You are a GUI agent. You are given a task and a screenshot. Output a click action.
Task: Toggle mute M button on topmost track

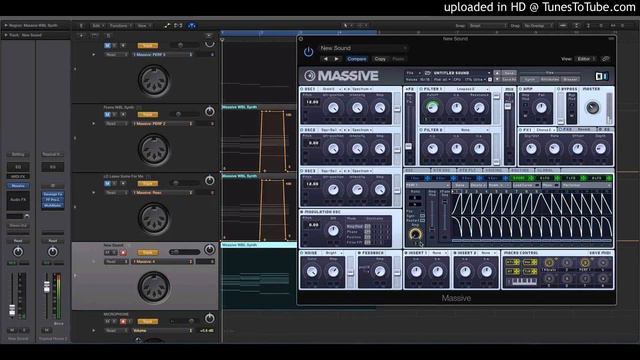(108, 46)
